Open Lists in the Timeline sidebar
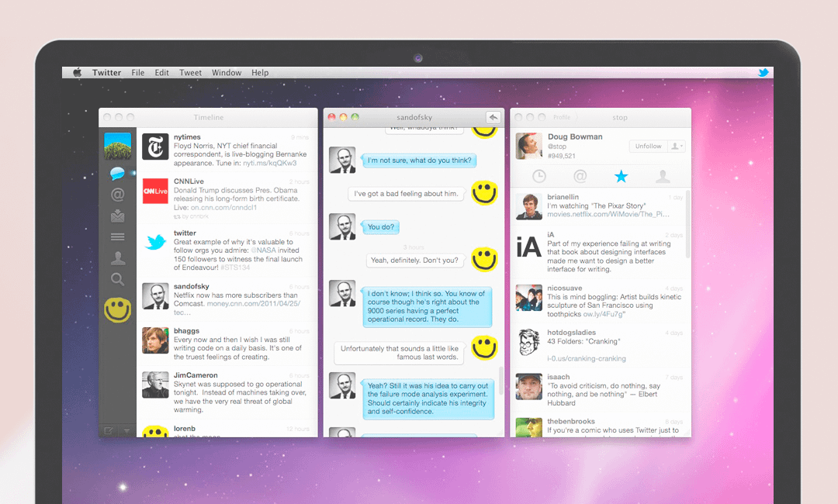Screen dimensions: 838x504 coord(118,236)
